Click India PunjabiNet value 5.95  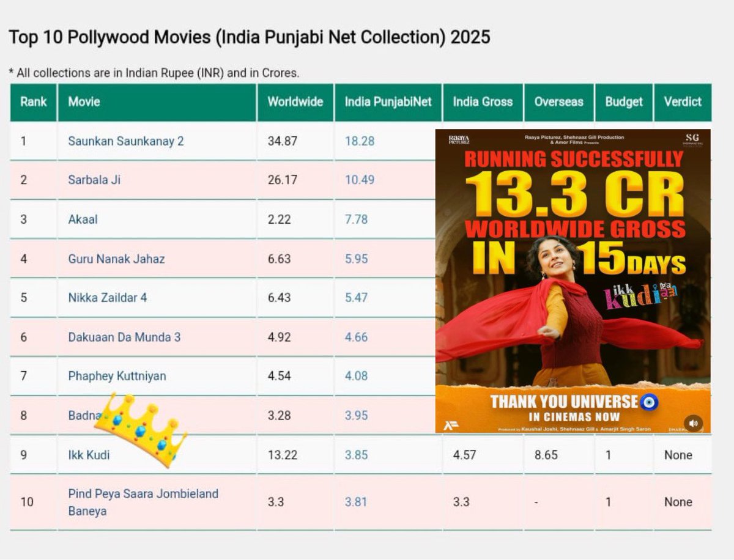(357, 259)
